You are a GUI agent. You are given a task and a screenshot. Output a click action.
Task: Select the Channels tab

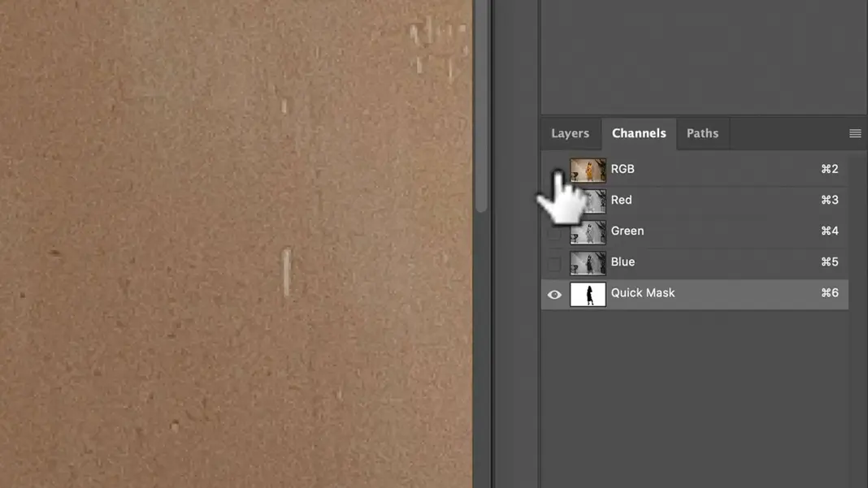639,133
